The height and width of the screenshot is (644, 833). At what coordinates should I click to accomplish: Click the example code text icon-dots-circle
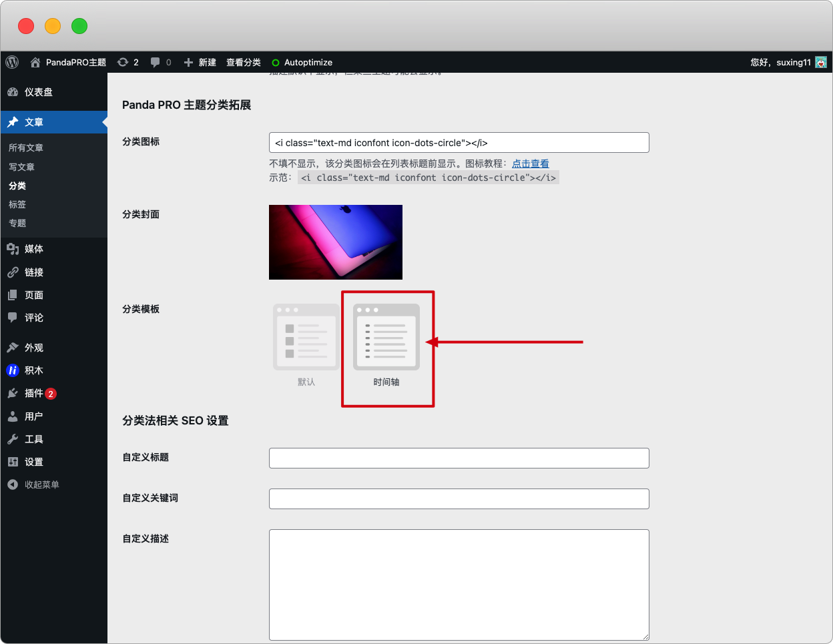429,178
